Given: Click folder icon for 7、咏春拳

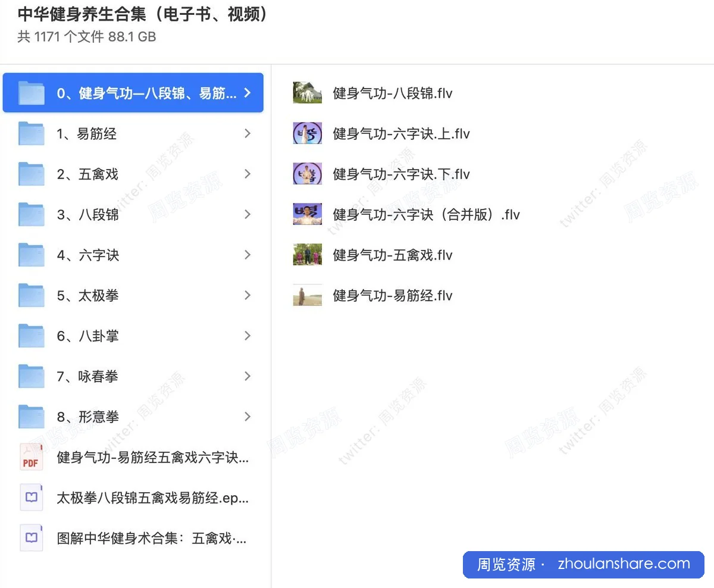Looking at the screenshot, I should click(x=32, y=377).
